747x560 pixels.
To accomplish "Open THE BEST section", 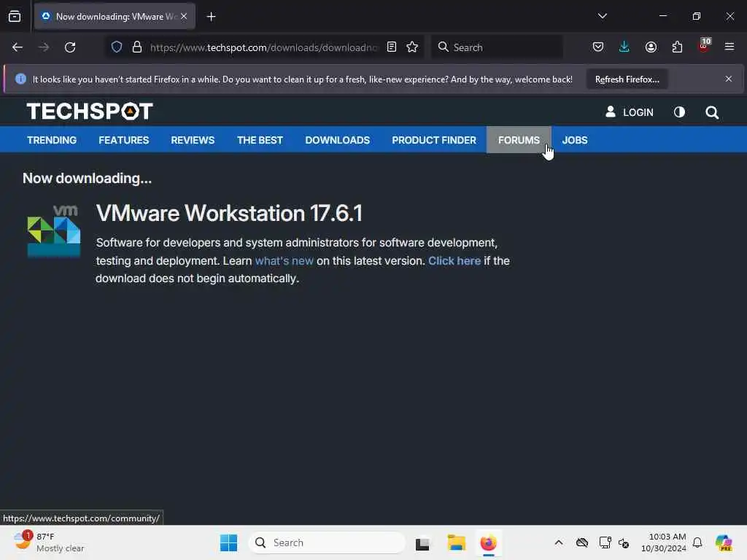I will [260, 140].
